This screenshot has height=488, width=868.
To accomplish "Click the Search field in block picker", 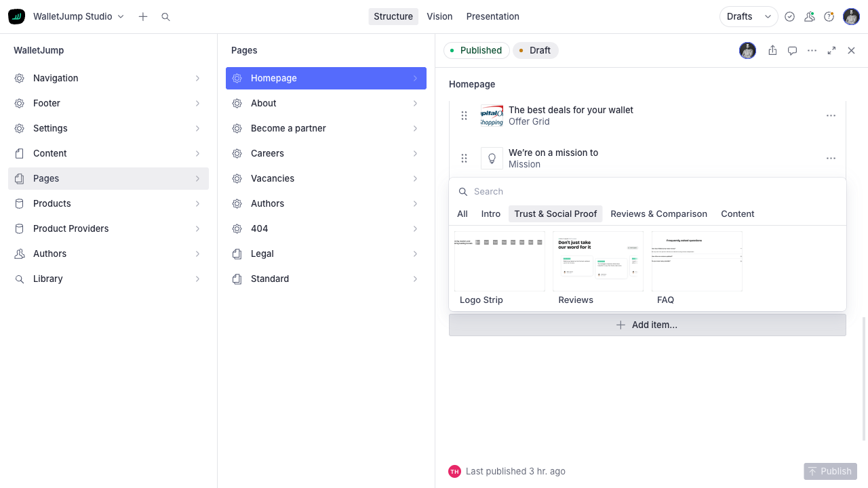I will click(648, 191).
